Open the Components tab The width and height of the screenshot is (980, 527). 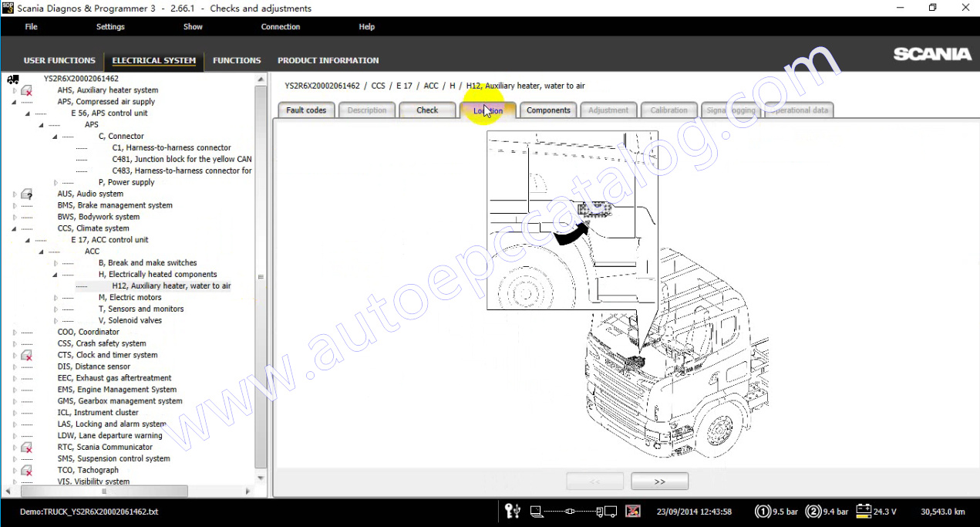tap(548, 110)
